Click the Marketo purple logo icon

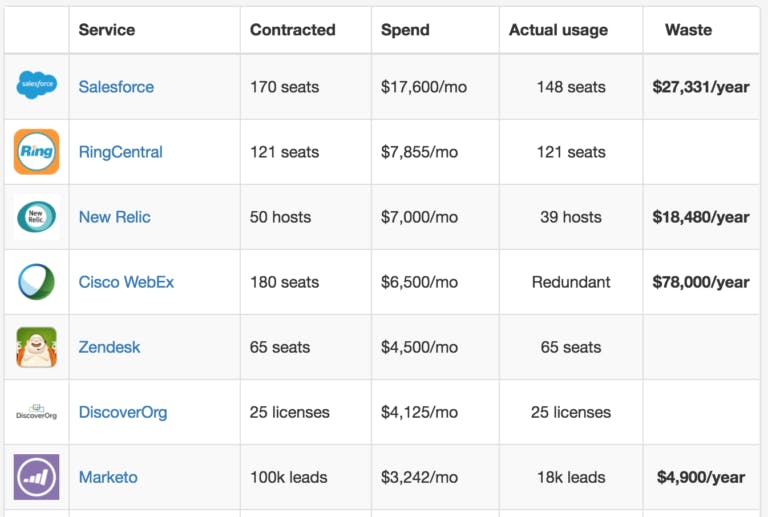(37, 477)
